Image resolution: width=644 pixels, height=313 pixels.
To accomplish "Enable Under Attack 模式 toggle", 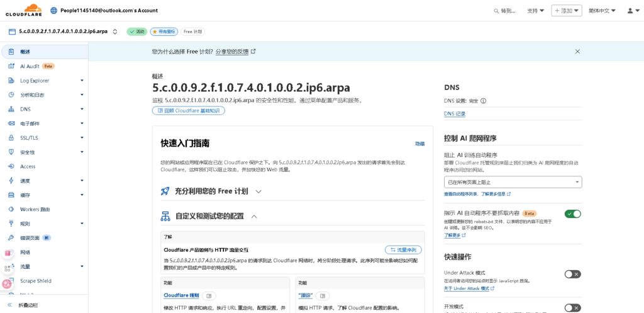I will coord(572,274).
